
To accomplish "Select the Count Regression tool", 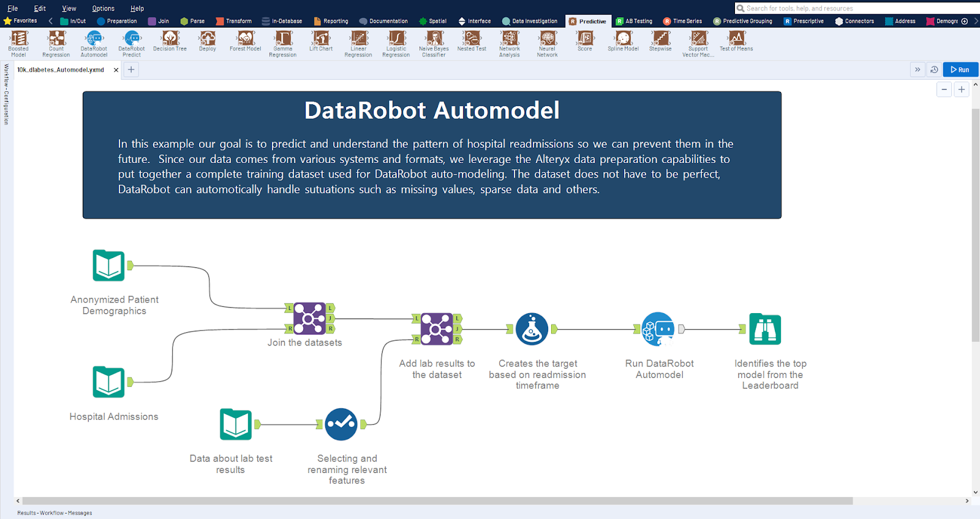I will (x=56, y=44).
